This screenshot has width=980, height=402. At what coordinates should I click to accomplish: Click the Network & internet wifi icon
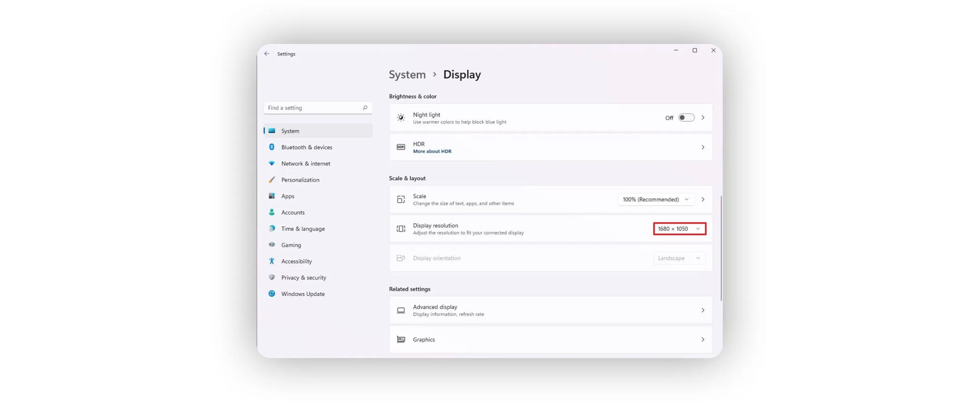(271, 163)
